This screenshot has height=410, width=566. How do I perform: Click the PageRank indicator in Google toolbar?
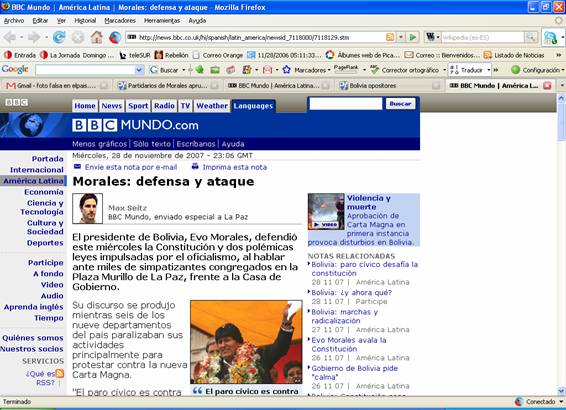pyautogui.click(x=346, y=69)
